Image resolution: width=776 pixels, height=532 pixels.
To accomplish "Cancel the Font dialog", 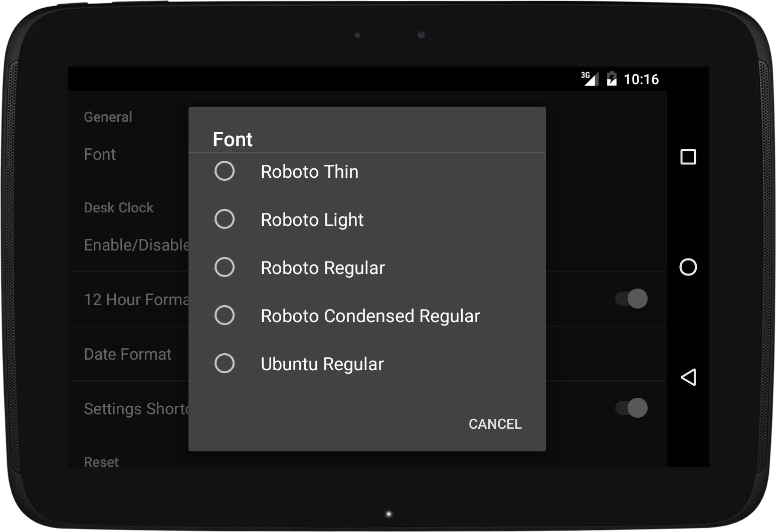I will (495, 424).
